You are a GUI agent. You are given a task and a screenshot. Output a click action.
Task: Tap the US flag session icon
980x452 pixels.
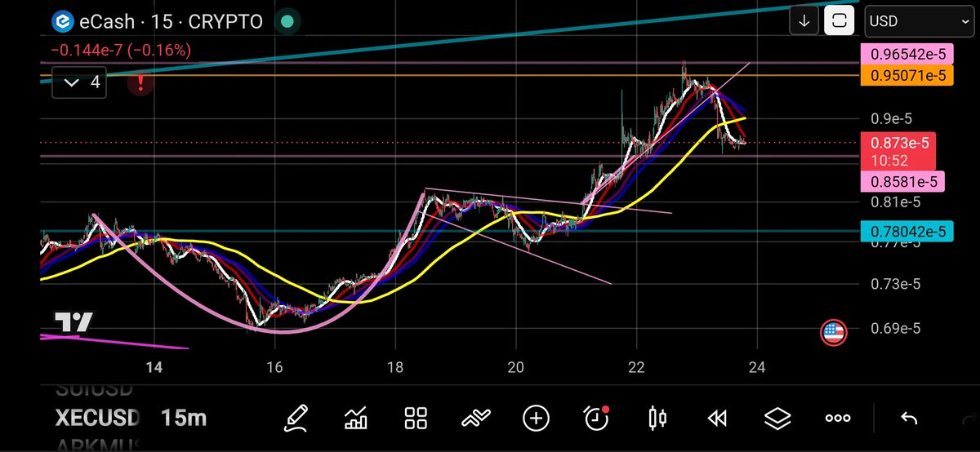pos(833,331)
